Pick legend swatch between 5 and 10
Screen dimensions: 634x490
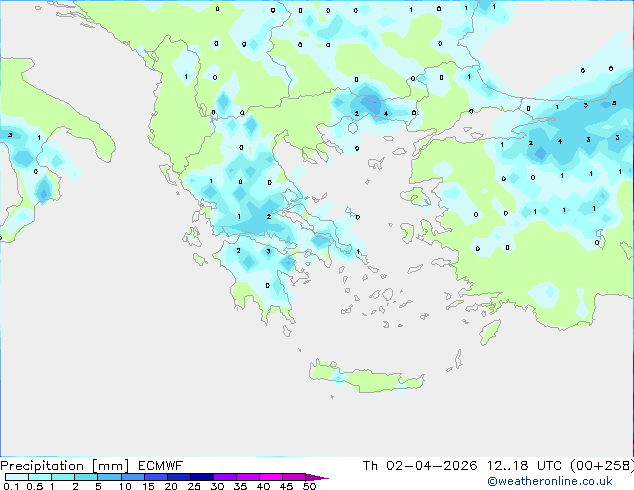[109, 477]
